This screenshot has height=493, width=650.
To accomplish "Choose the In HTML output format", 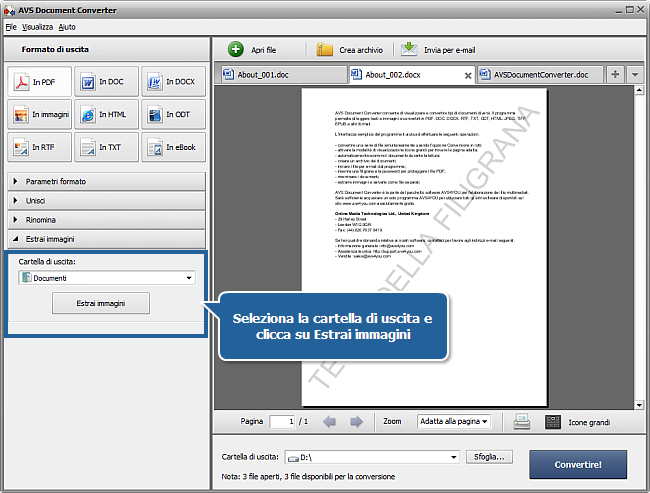I will click(x=107, y=114).
